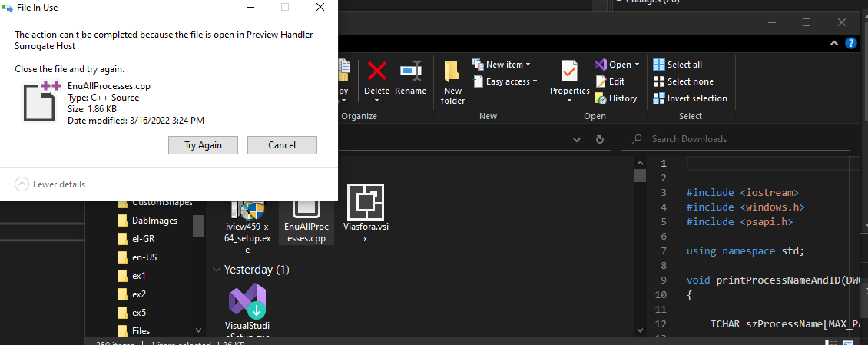Click file list scrollbar up arrow
Image resolution: width=868 pixels, height=345 pixels.
(640, 163)
